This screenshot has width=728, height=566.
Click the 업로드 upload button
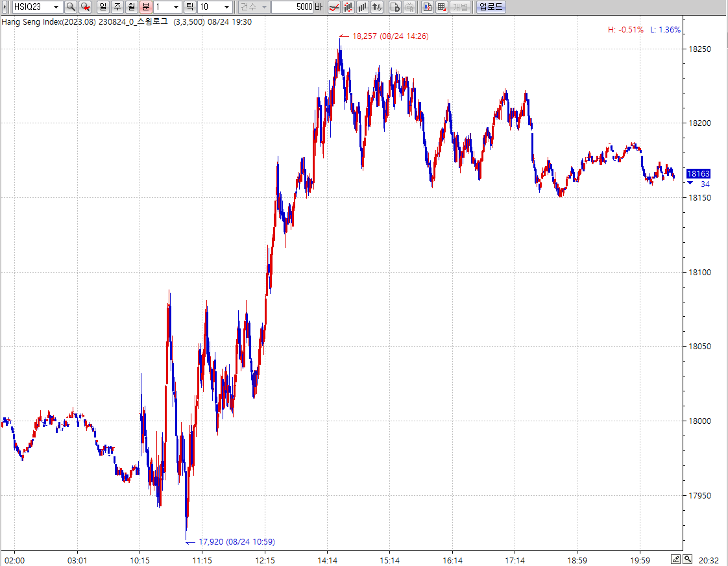(491, 7)
